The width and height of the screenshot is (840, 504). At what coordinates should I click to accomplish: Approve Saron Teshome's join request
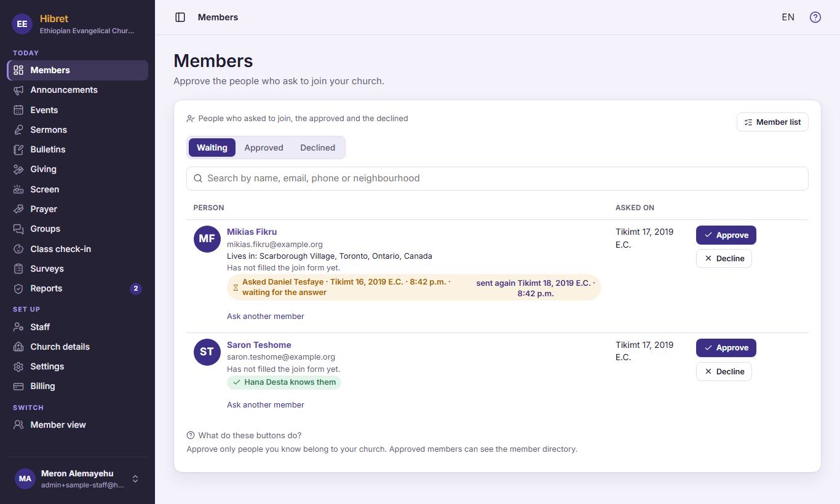(726, 348)
